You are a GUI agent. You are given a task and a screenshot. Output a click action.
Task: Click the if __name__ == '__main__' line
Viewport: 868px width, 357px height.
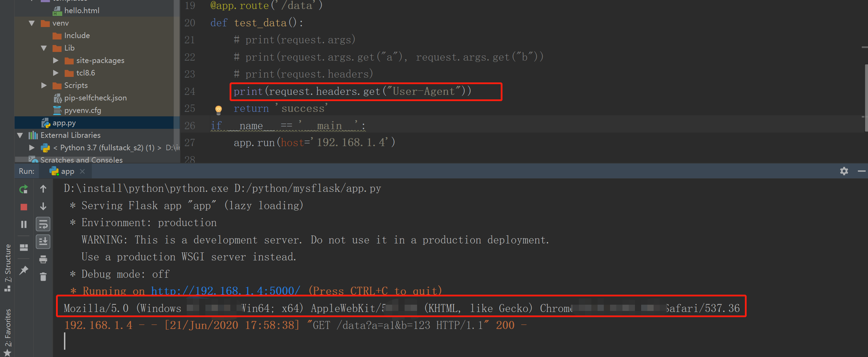coord(288,125)
